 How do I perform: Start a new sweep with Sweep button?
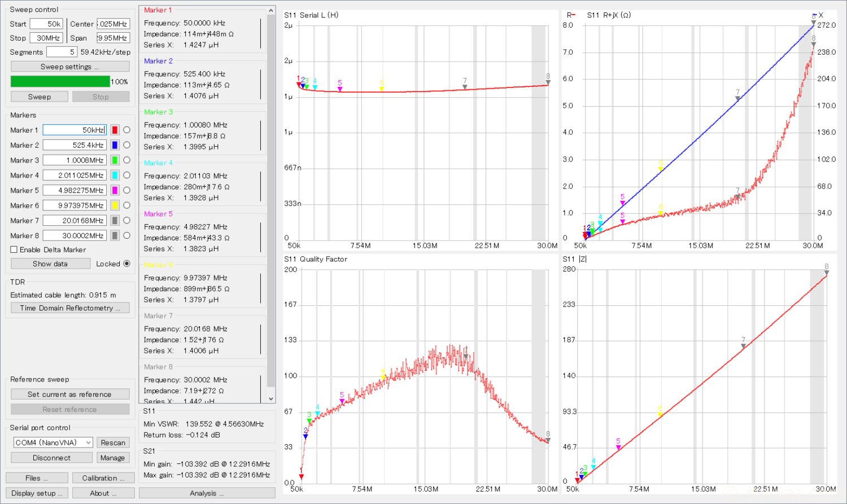(40, 97)
